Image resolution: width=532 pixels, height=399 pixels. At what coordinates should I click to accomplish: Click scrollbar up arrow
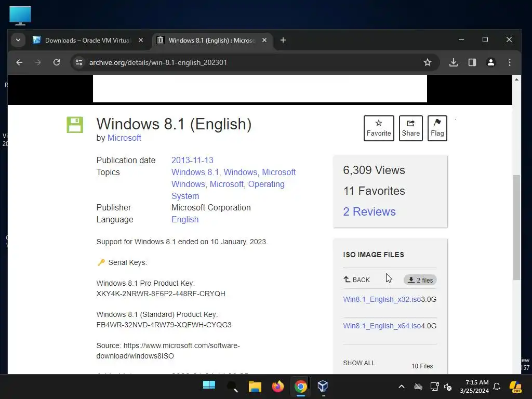(x=516, y=79)
